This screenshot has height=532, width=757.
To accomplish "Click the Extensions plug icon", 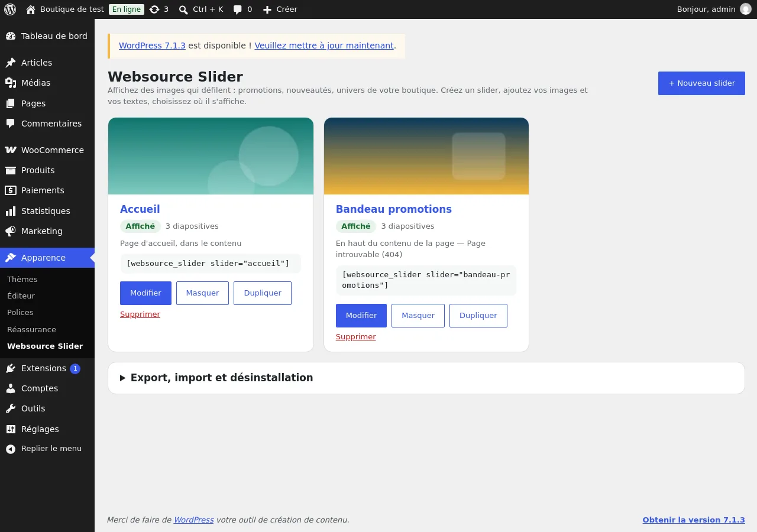I will tap(11, 368).
